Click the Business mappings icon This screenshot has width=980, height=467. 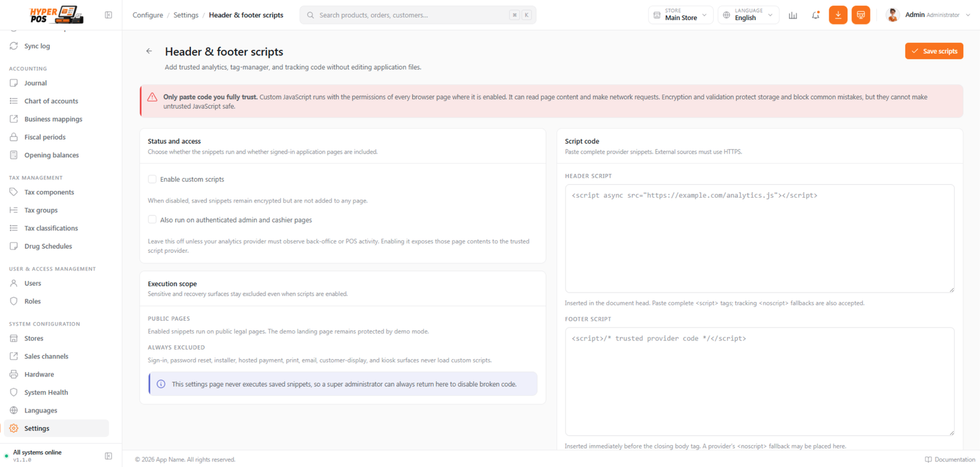click(x=13, y=119)
